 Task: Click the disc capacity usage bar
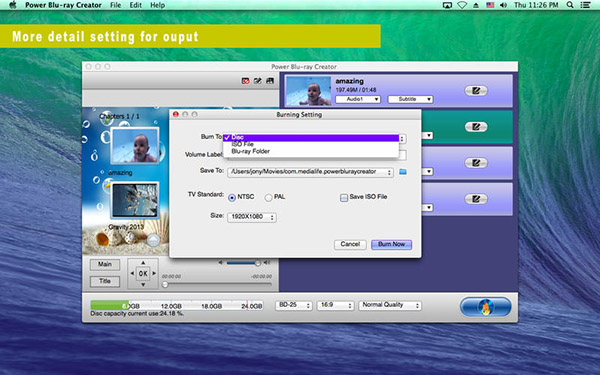(x=177, y=305)
